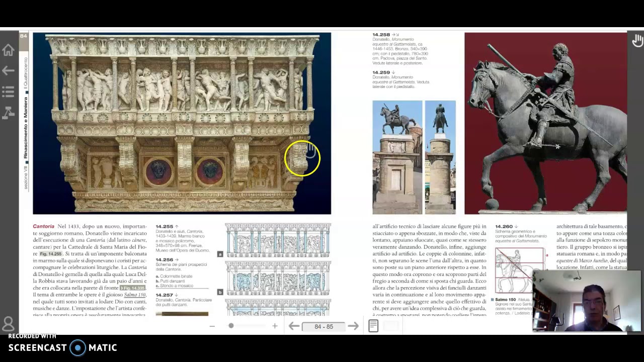Open the geometric schema of the Gattamelata monument
The height and width of the screenshot is (362, 644).
[x=520, y=270]
